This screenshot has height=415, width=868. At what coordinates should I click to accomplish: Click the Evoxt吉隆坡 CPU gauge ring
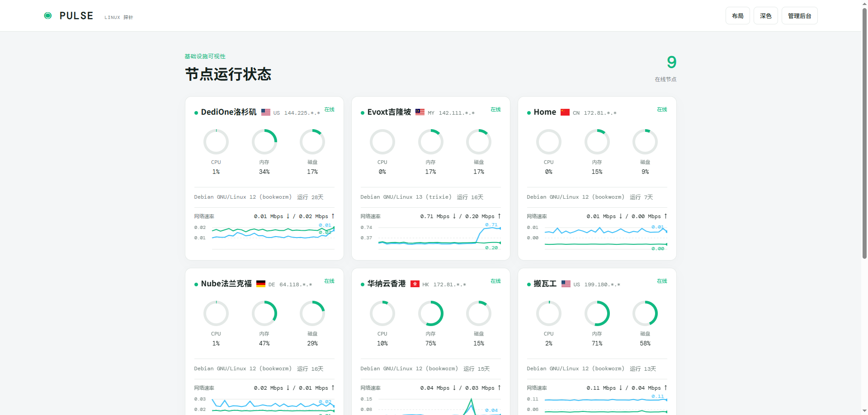382,142
